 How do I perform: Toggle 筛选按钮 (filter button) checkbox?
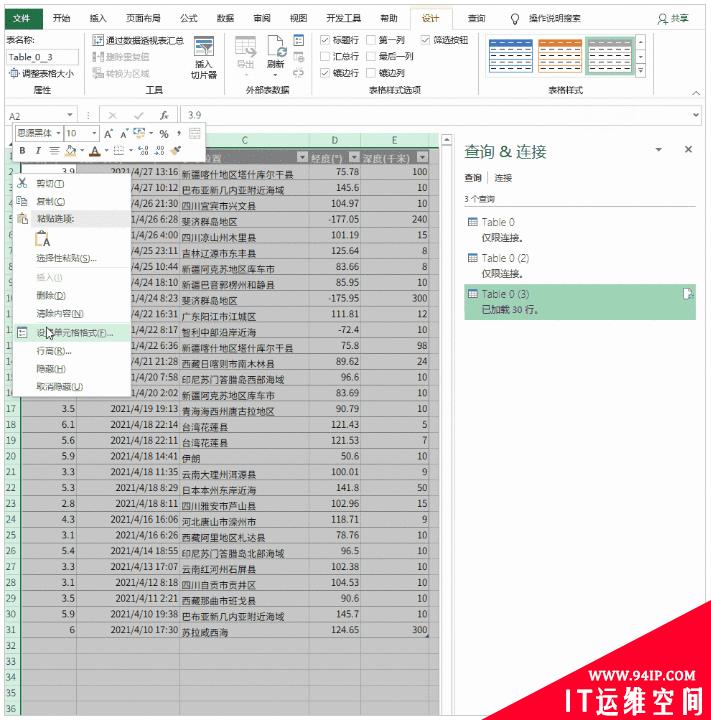(425, 40)
